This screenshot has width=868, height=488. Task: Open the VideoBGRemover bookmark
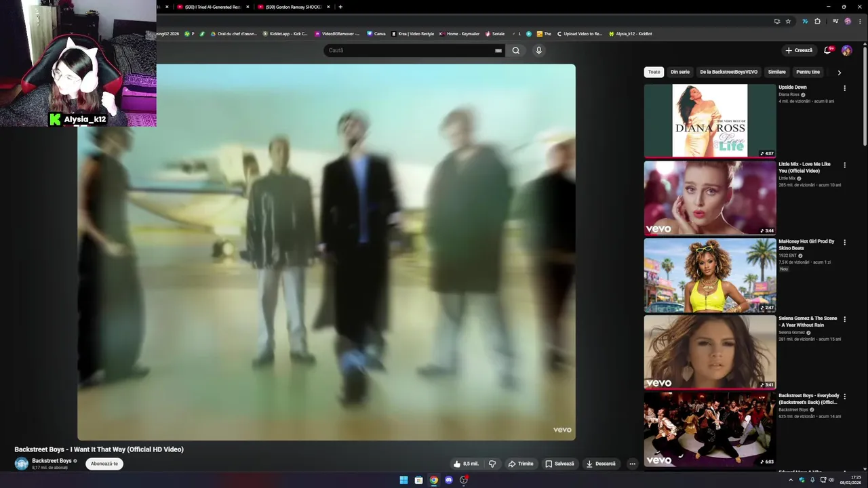pos(337,33)
